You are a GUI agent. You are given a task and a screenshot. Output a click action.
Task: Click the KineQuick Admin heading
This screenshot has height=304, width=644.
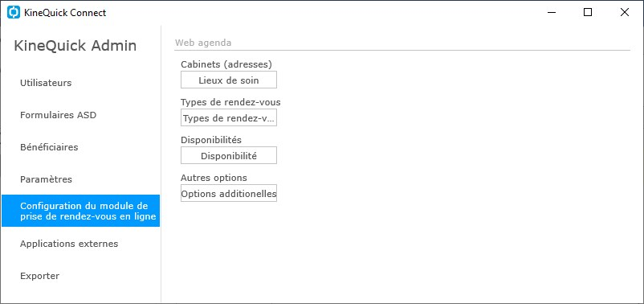[75, 46]
